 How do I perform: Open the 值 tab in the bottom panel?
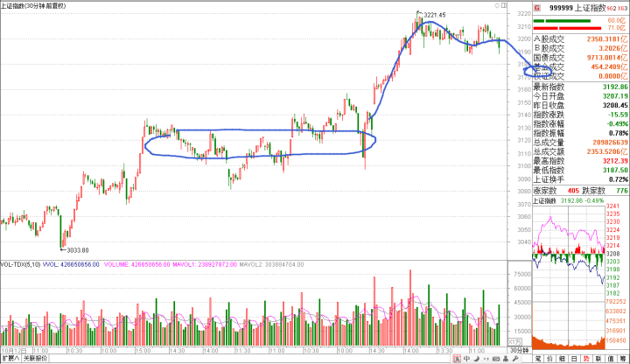point(610,358)
